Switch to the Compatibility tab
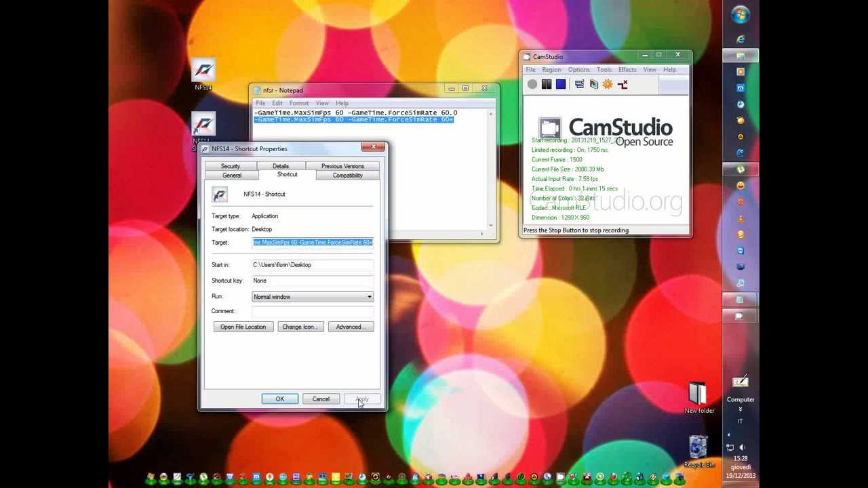The width and height of the screenshot is (868, 488). pos(347,176)
